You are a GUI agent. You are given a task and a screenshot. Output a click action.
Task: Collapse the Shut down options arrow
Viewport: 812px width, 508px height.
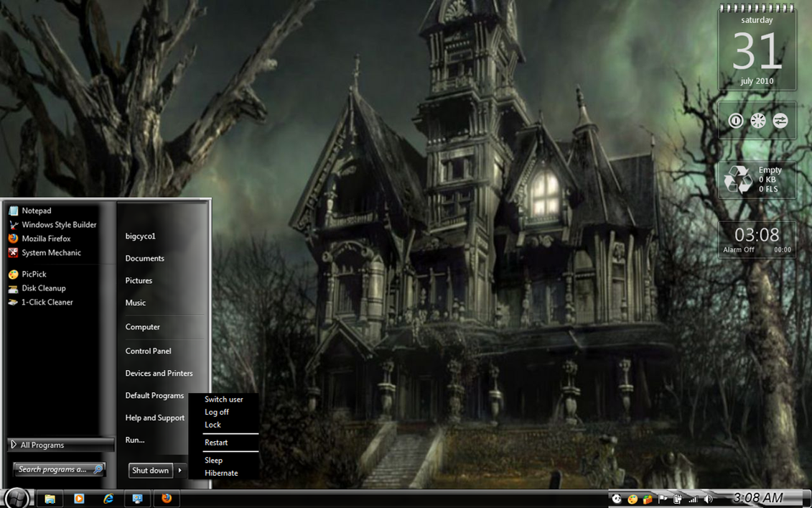[180, 471]
